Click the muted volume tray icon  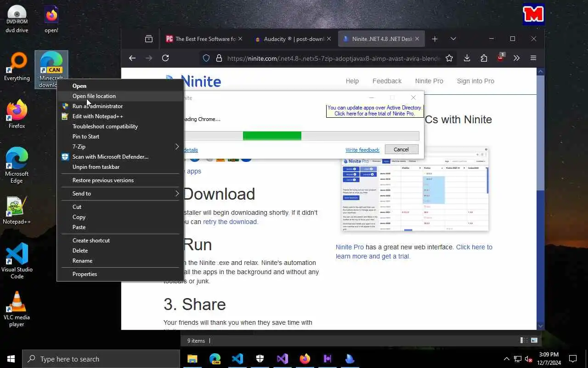529,359
